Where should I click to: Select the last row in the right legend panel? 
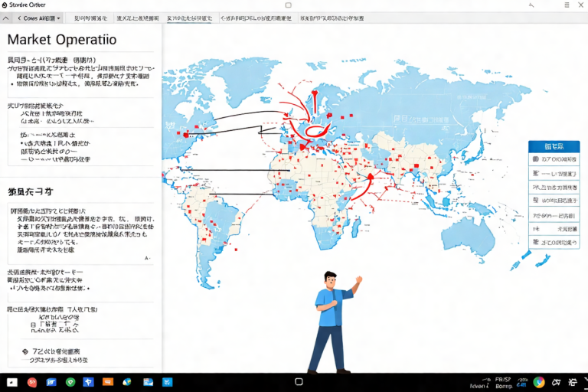point(554,243)
